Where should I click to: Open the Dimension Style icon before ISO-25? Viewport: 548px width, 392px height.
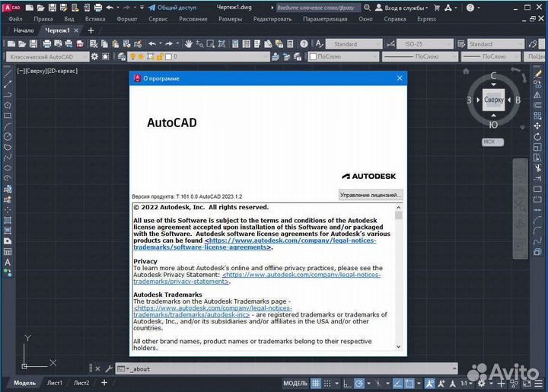point(390,44)
